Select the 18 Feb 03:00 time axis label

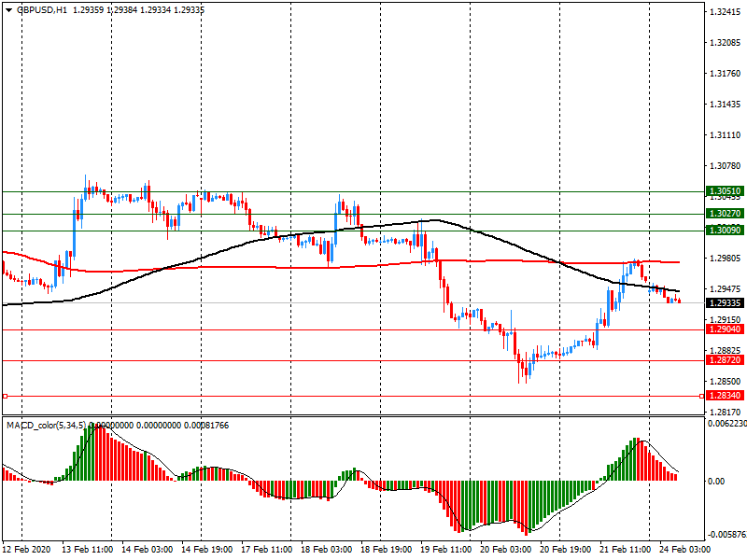tap(326, 549)
